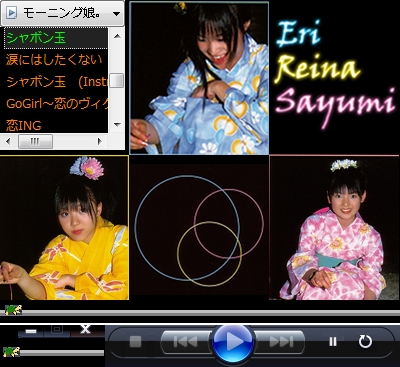This screenshot has width=400, height=367.
Task: Click the yellow kimono girl photo
Action: coord(64,227)
